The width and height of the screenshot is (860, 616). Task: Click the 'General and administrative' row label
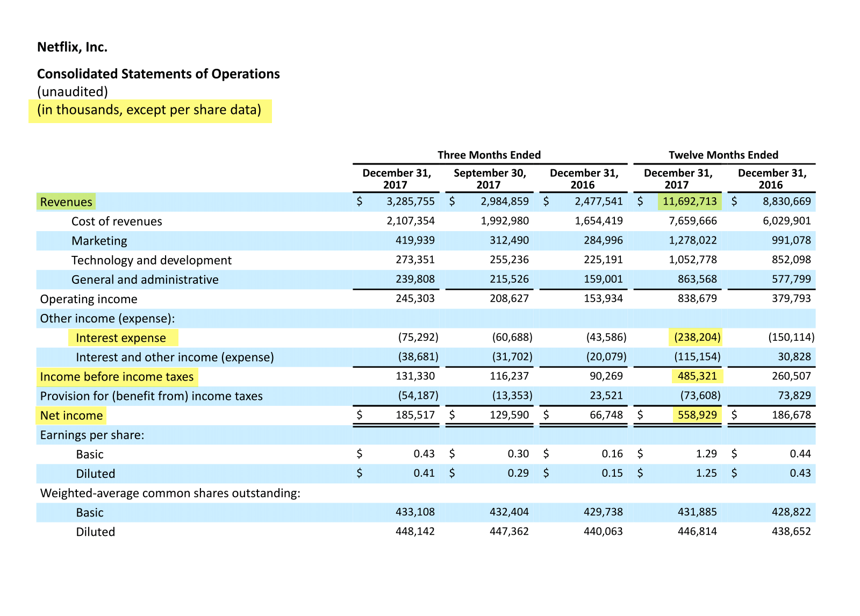(145, 280)
